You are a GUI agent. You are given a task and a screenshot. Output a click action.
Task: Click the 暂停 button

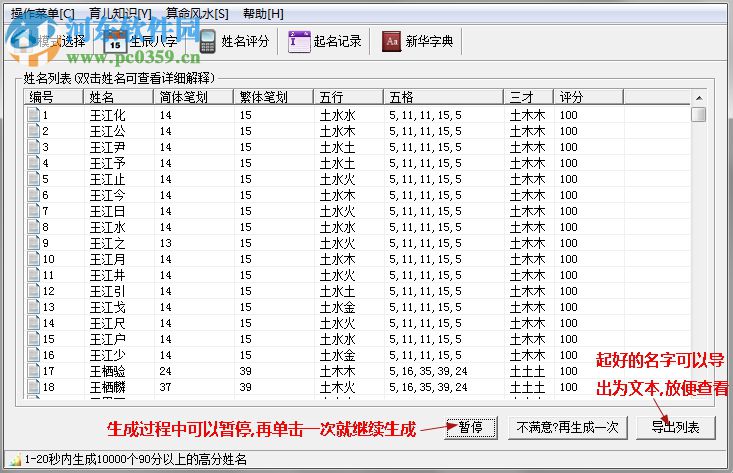point(471,427)
